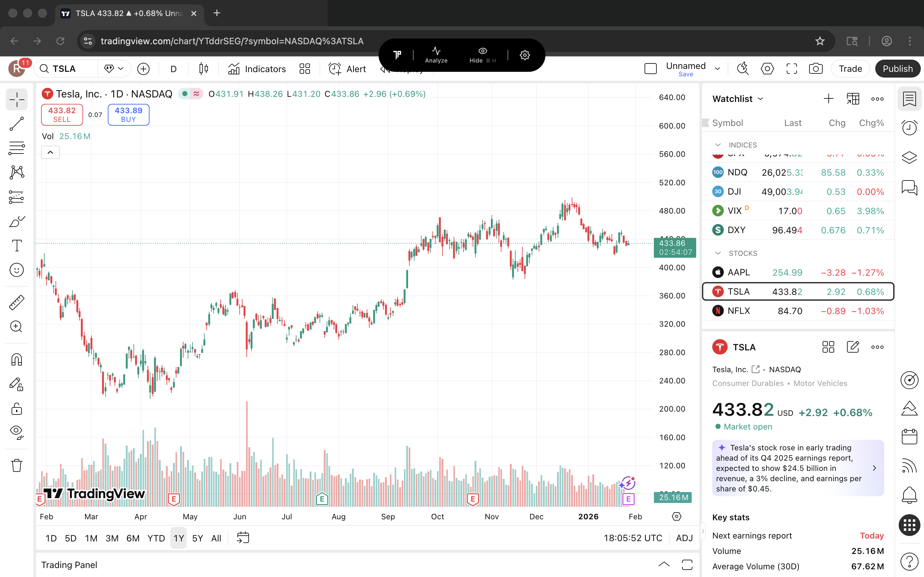Open the measure ruler tool

coord(16,302)
